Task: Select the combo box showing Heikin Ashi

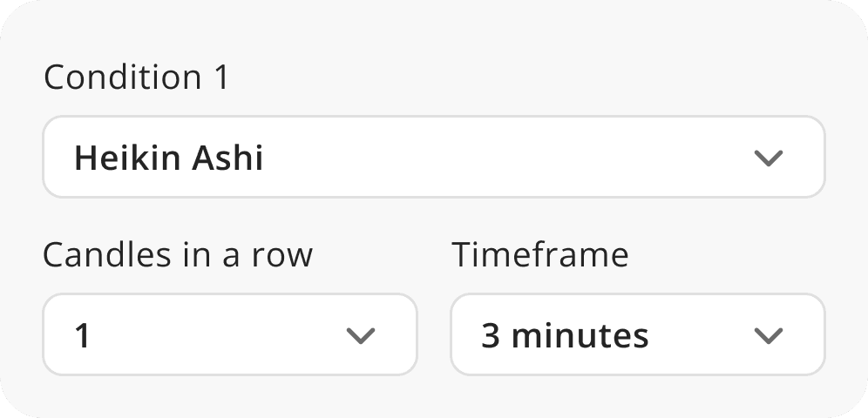Action: pos(433,158)
